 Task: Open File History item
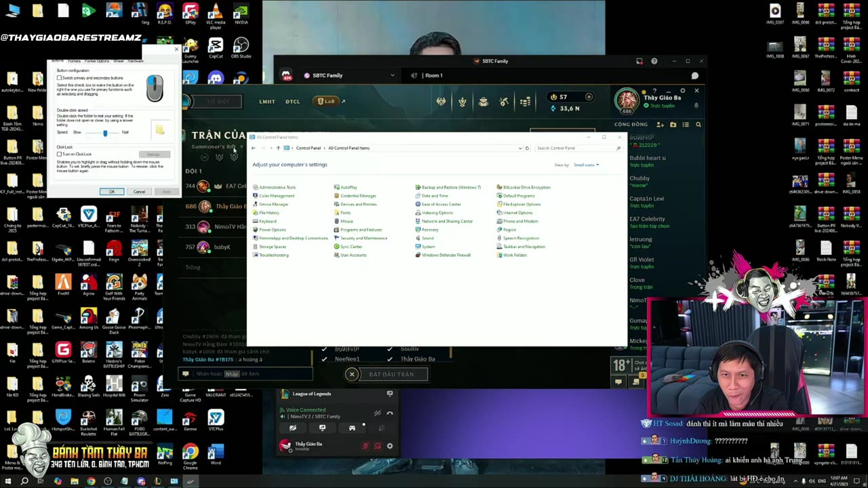(266, 213)
